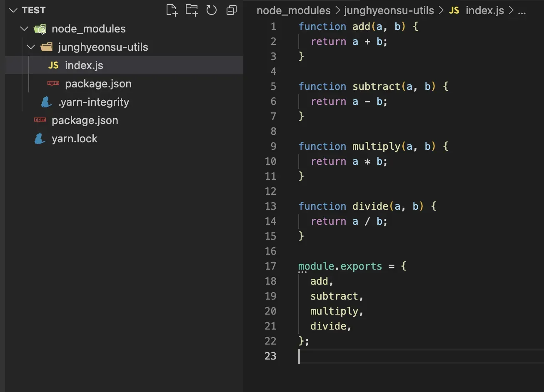The width and height of the screenshot is (544, 392).
Task: Click line number 17 in the editor
Action: coord(271,266)
